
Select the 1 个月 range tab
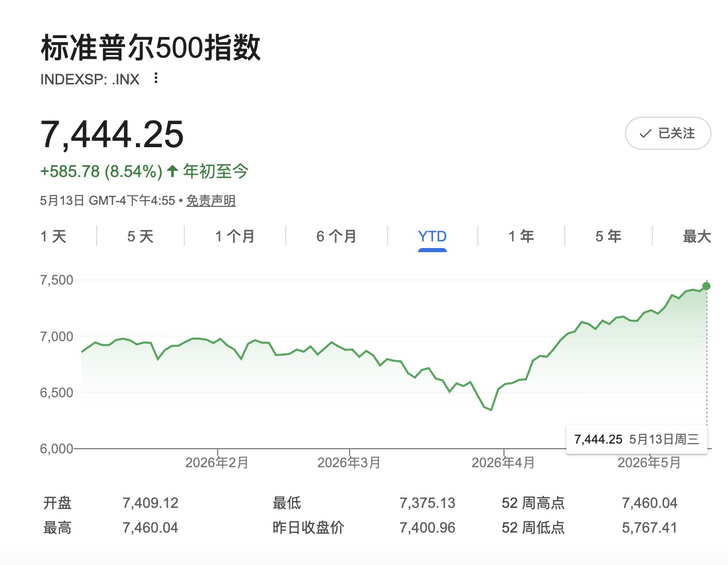coord(235,236)
